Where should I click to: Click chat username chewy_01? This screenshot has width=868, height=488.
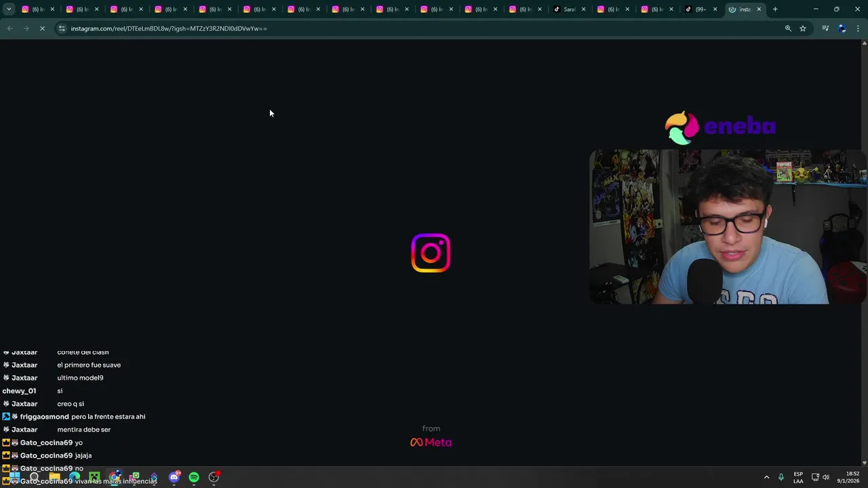click(19, 391)
